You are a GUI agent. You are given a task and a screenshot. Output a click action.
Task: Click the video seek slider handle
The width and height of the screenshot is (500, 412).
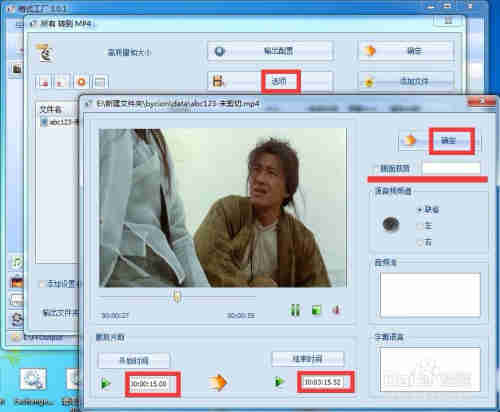[177, 296]
